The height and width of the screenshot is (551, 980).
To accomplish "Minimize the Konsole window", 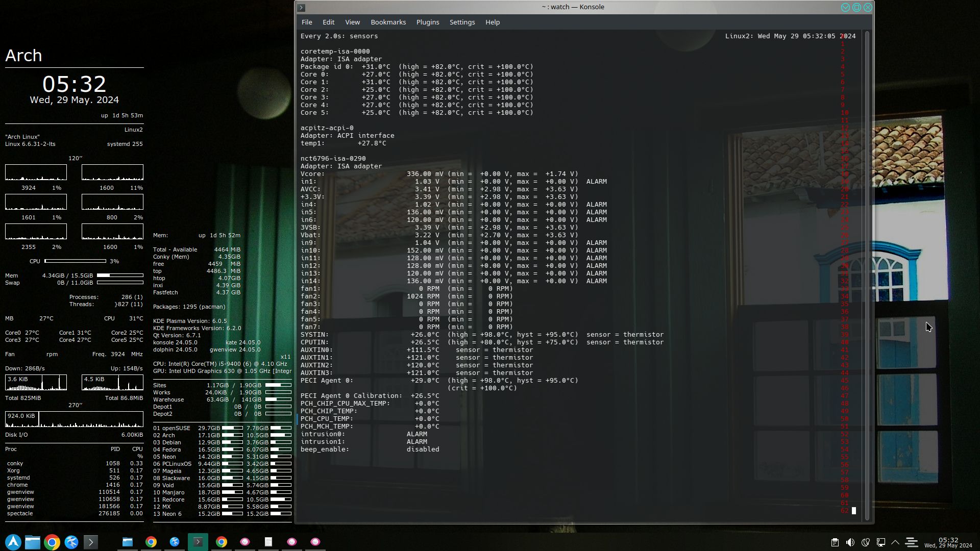I will 845,7.
